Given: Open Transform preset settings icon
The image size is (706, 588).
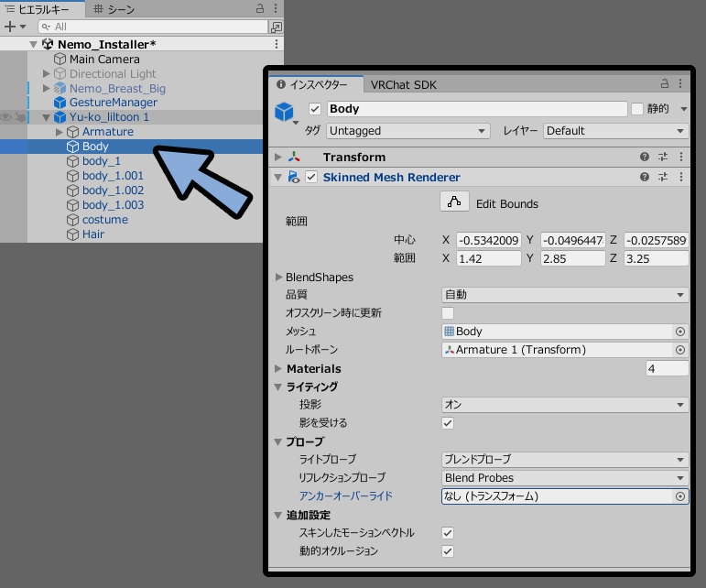Looking at the screenshot, I should pos(663,157).
